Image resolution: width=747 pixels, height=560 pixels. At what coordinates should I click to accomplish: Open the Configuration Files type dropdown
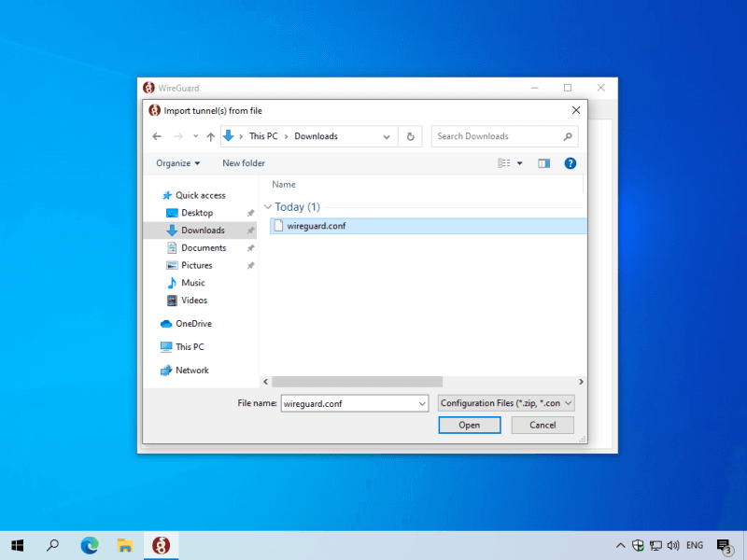coord(506,403)
